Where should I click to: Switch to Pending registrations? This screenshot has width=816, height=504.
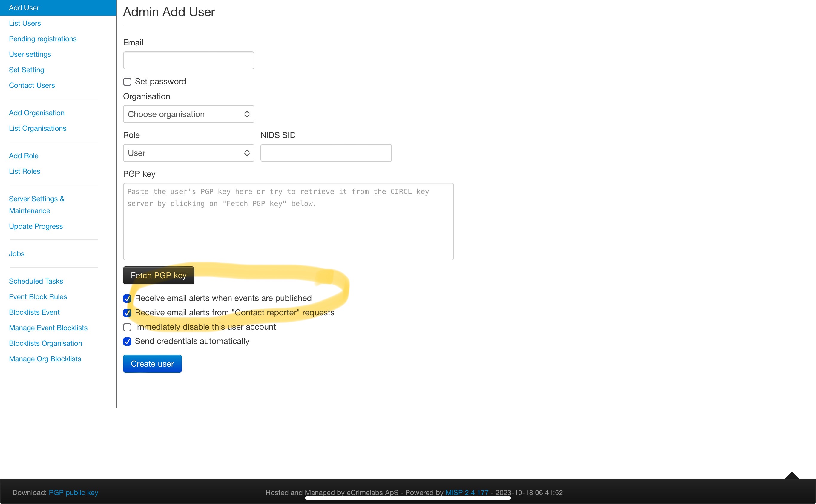pos(43,39)
